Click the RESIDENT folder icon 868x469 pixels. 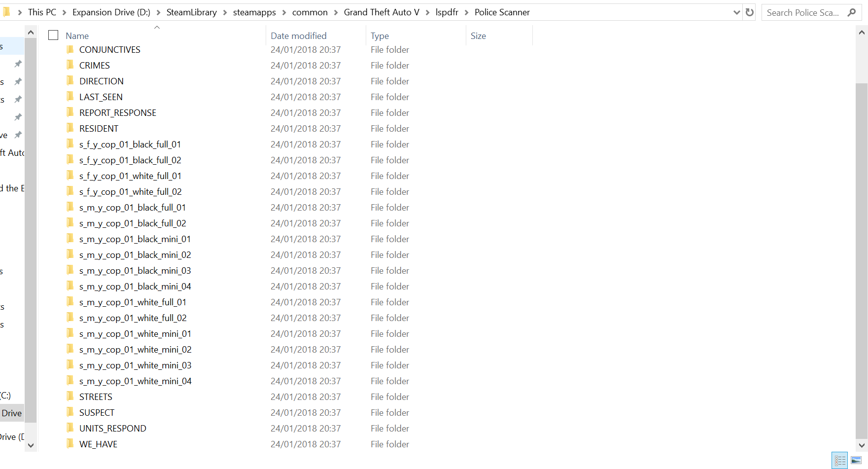click(x=70, y=128)
